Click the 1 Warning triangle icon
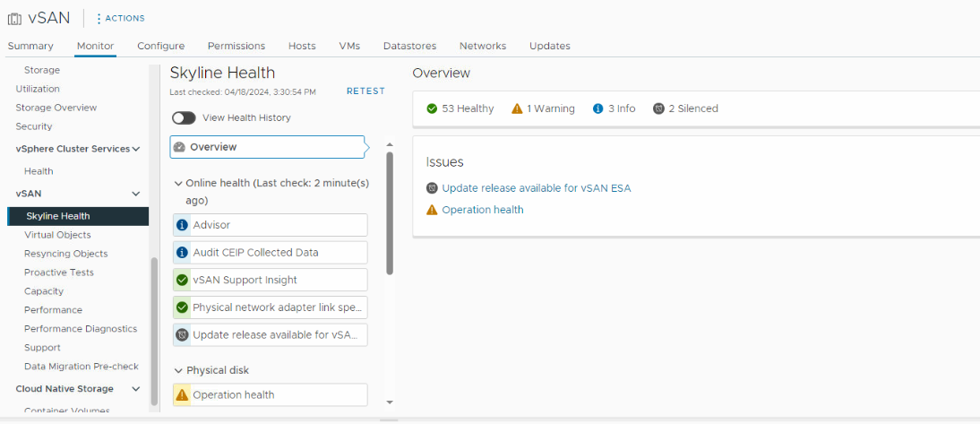 [x=517, y=108]
